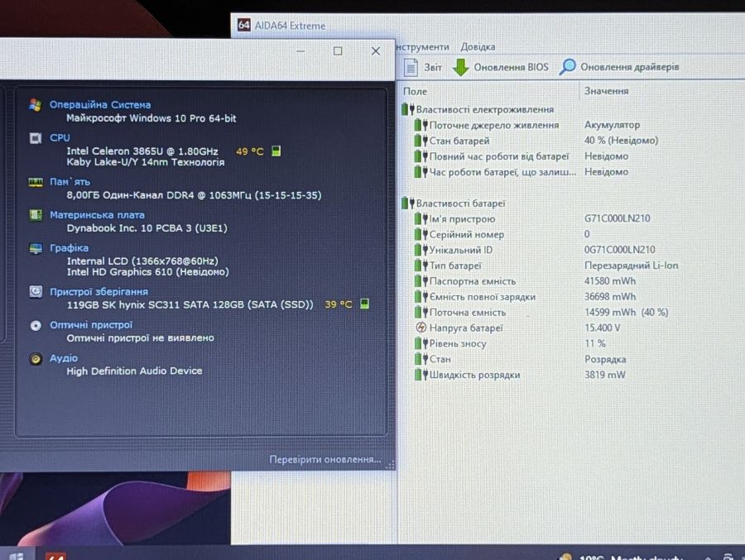745x560 pixels.
Task: Click battery icon next to Стан батарей
Action: point(421,141)
